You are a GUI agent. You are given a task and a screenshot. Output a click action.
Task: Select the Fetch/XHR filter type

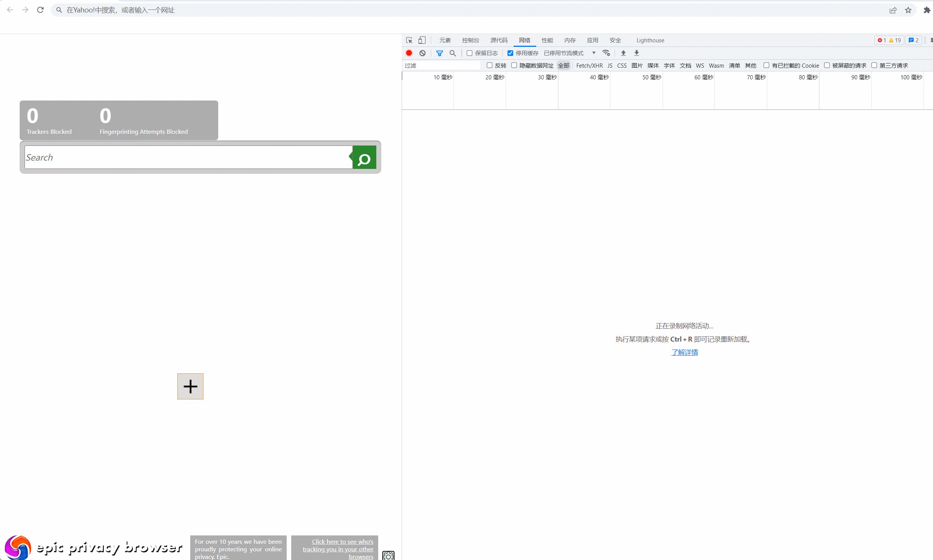coord(589,65)
